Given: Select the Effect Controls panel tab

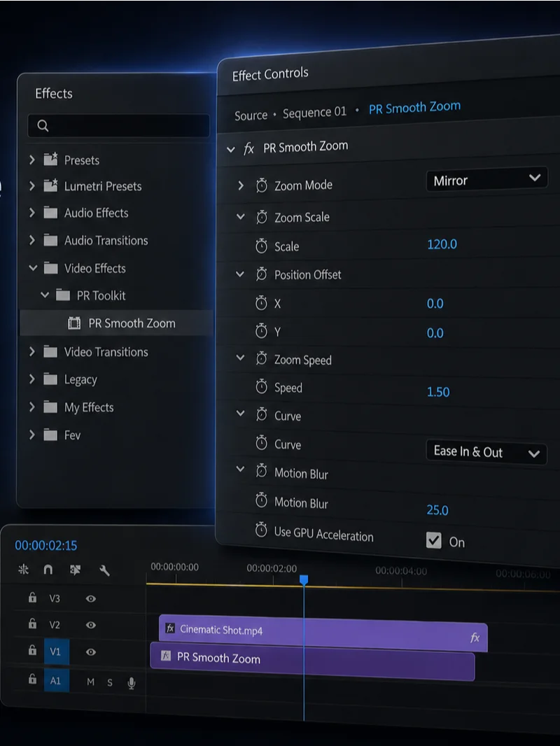Looking at the screenshot, I should coord(270,73).
